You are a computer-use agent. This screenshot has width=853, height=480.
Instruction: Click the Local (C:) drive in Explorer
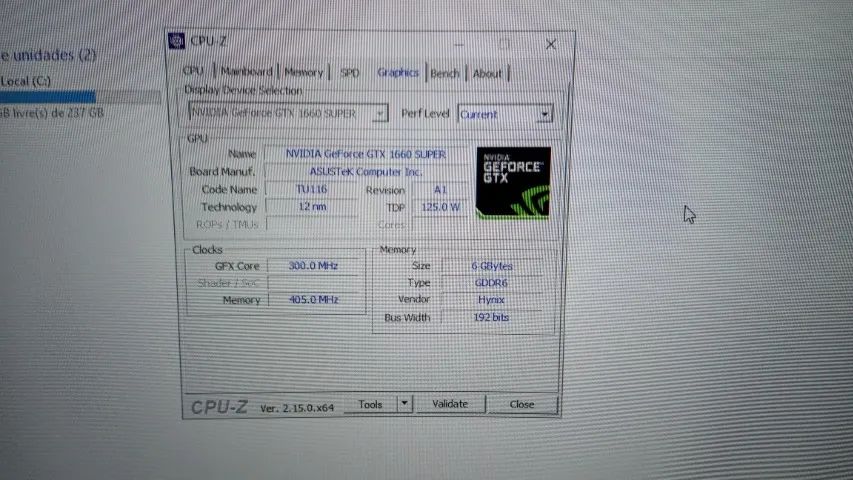click(x=26, y=81)
